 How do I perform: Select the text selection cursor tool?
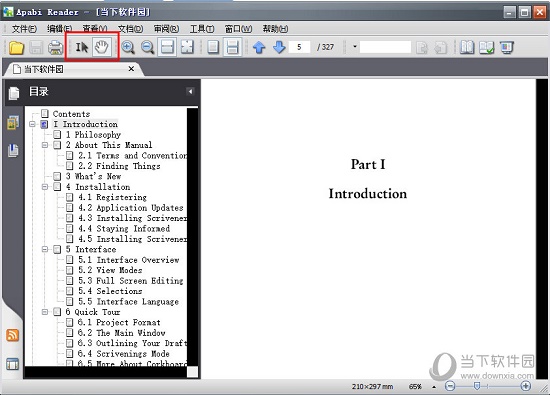point(82,47)
